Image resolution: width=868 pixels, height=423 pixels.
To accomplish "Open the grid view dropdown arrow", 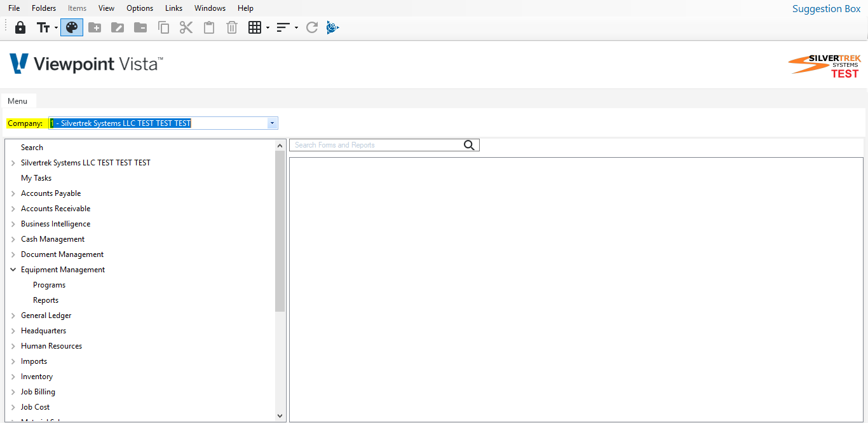I will click(268, 28).
